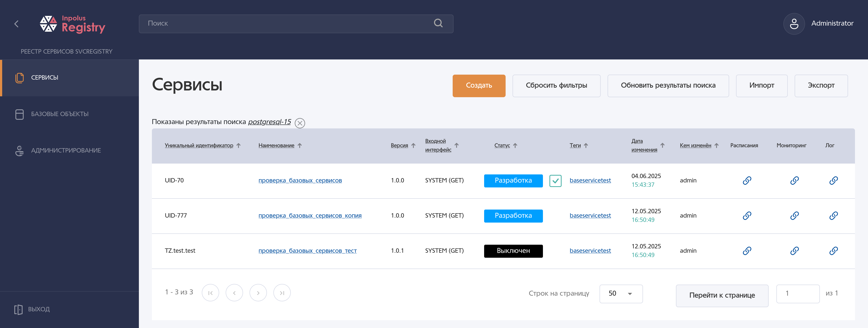The image size is (868, 328).
Task: Click Разработка status badge for UID-70
Action: click(513, 181)
